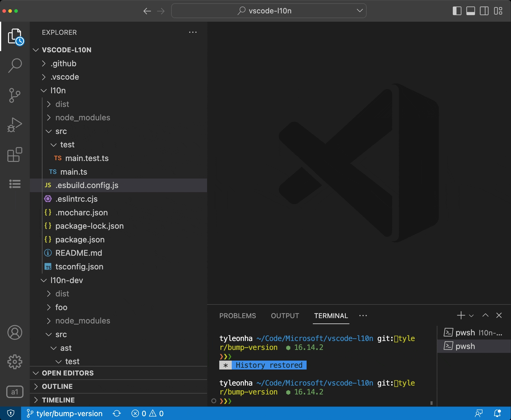511x420 pixels.
Task: Collapse the l10n folder
Action: tap(44, 91)
